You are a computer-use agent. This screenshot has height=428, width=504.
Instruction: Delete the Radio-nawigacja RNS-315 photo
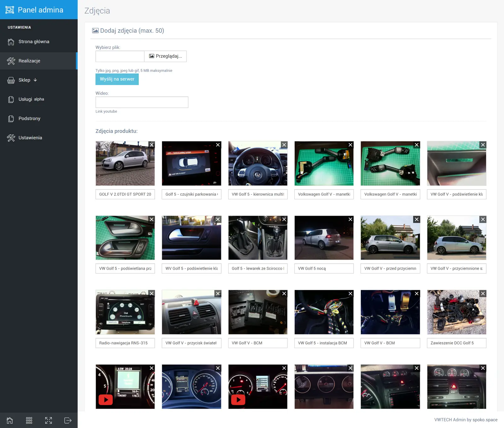pyautogui.click(x=152, y=294)
